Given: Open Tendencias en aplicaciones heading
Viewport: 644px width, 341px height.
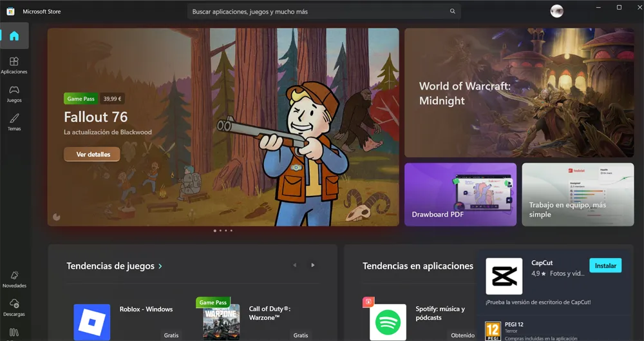Looking at the screenshot, I should 418,266.
